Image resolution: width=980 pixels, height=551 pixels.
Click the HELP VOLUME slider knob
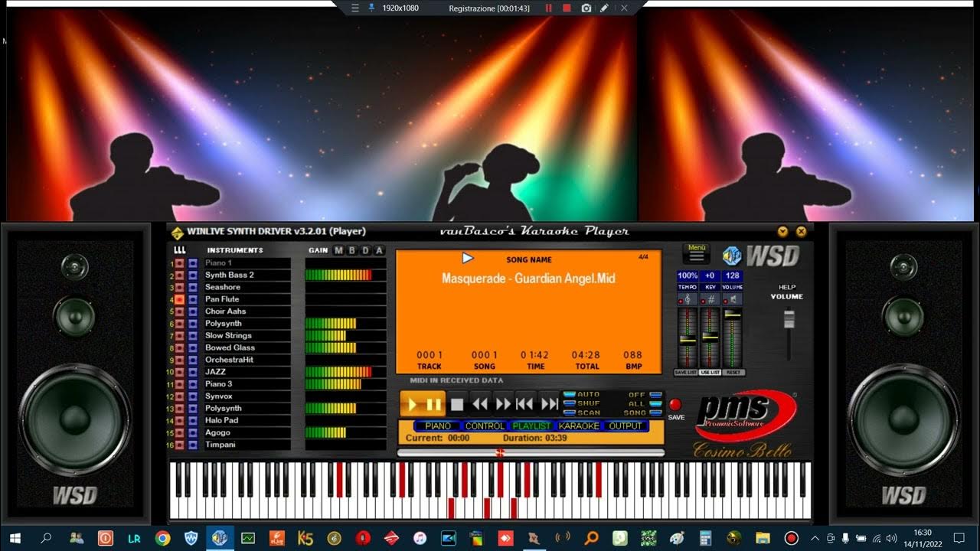(788, 318)
